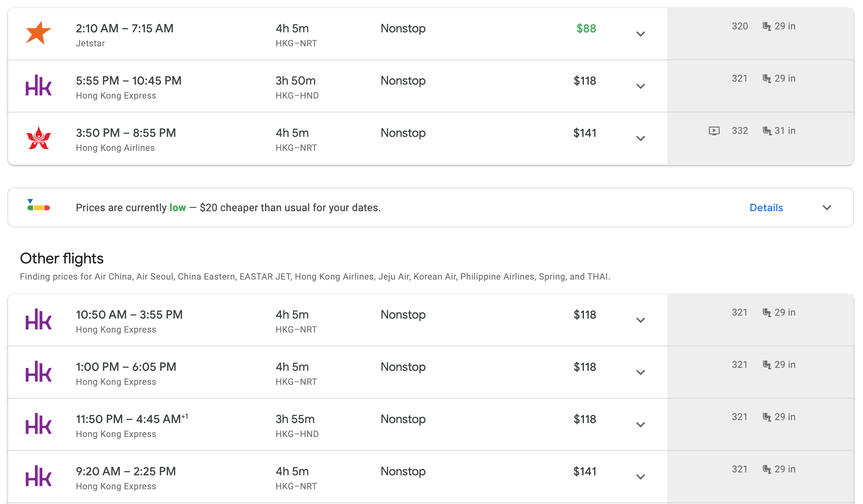Click Hong Kong Express logo for 11:50 PM flight
The height and width of the screenshot is (504, 863).
[x=38, y=424]
